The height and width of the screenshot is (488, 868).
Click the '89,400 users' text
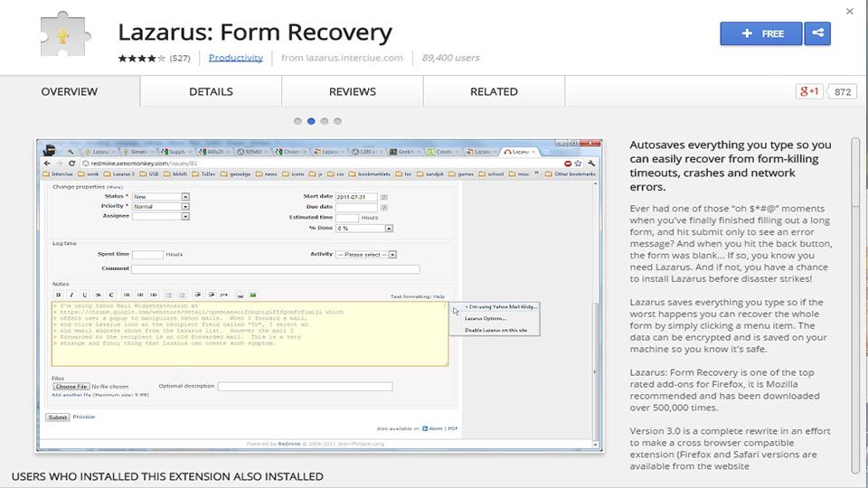(x=450, y=58)
